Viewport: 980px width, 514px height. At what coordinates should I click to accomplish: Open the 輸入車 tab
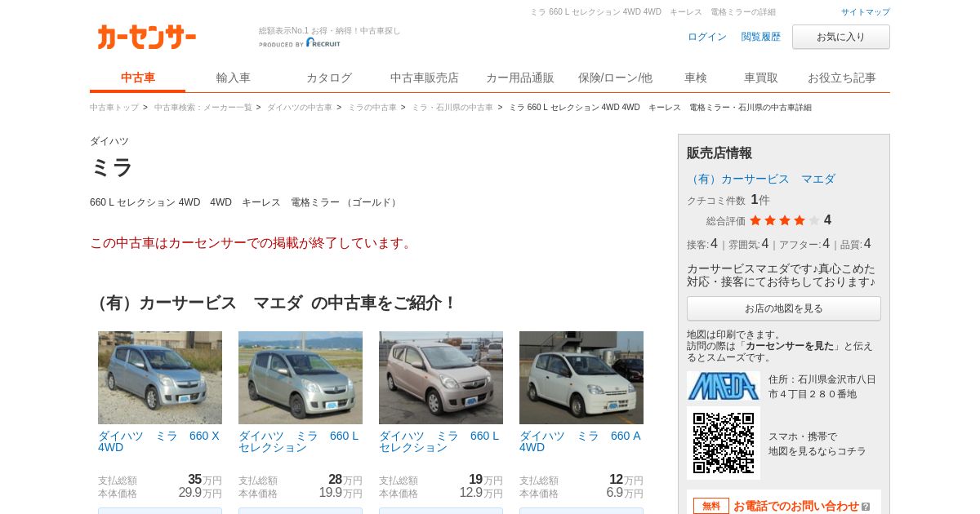[234, 78]
